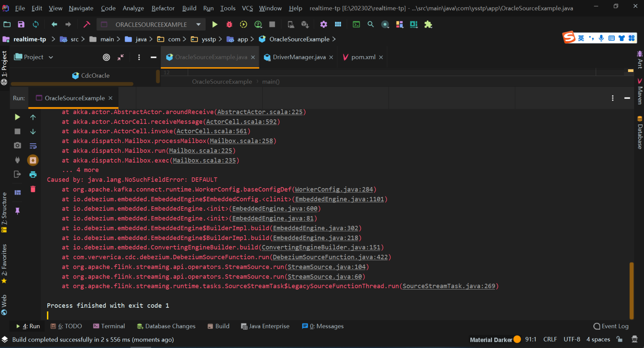The width and height of the screenshot is (644, 348).
Task: Open ORACLESOURCEEXAMPLE run configuration dropdown
Action: (x=198, y=25)
